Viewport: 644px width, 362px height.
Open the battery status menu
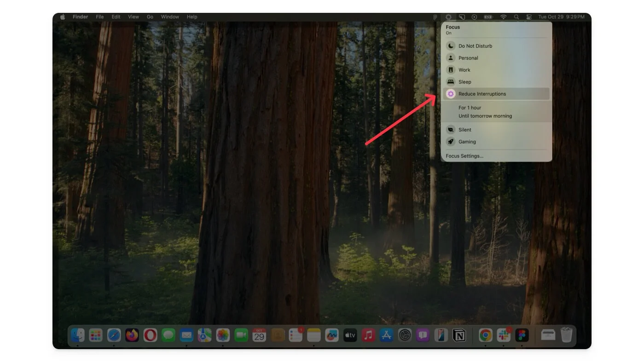(488, 17)
